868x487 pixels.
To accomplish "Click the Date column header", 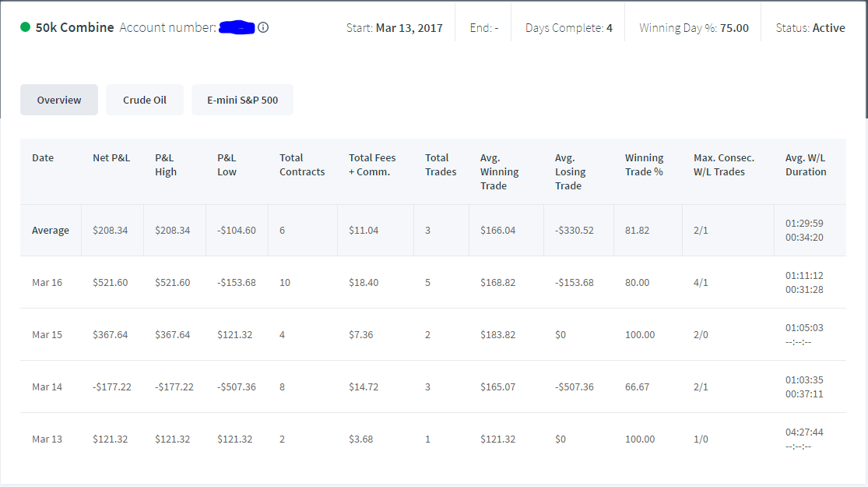I will pos(43,158).
